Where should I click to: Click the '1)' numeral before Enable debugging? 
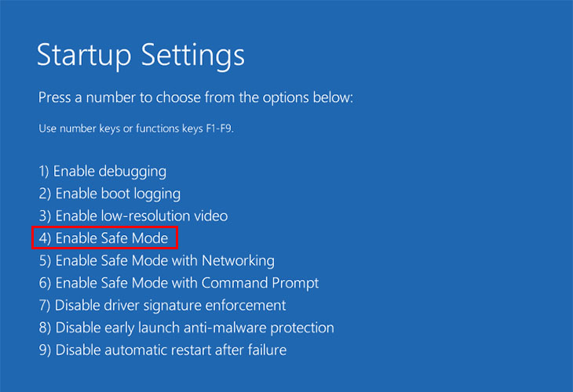click(44, 172)
